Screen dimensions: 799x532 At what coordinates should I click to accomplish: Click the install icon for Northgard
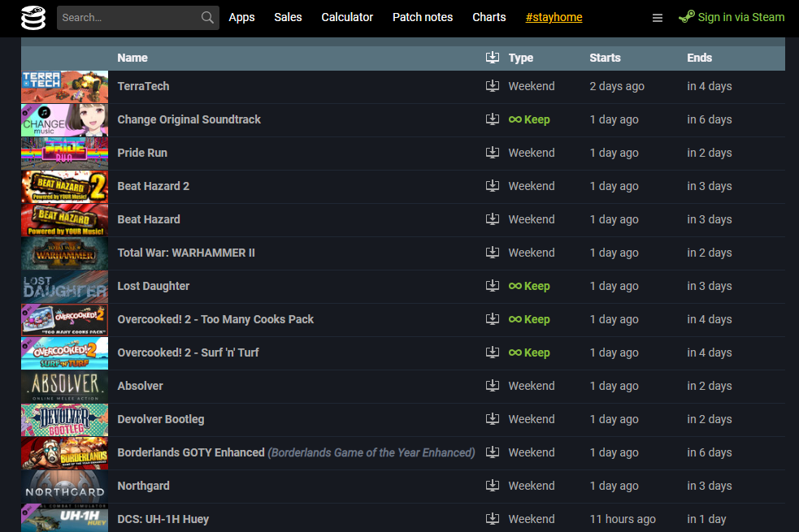(x=493, y=486)
